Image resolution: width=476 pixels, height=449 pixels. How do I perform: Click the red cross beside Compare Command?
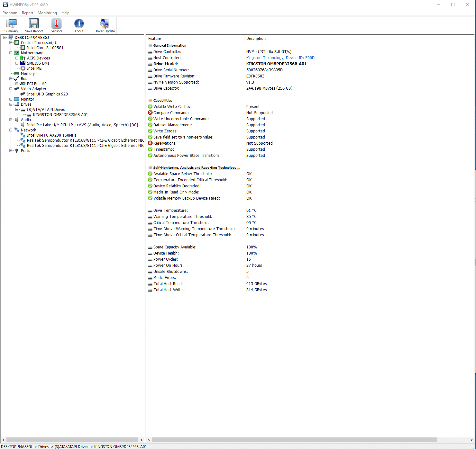(x=150, y=113)
